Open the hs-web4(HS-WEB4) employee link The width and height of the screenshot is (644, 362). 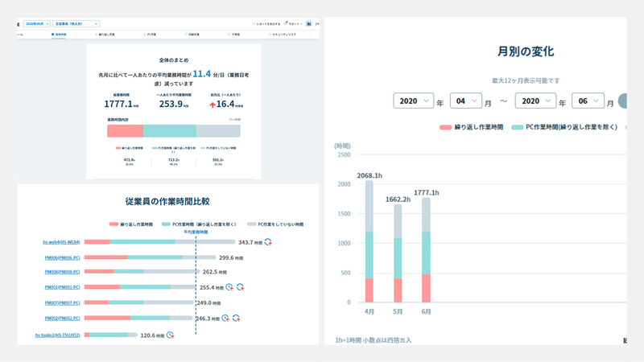point(61,242)
